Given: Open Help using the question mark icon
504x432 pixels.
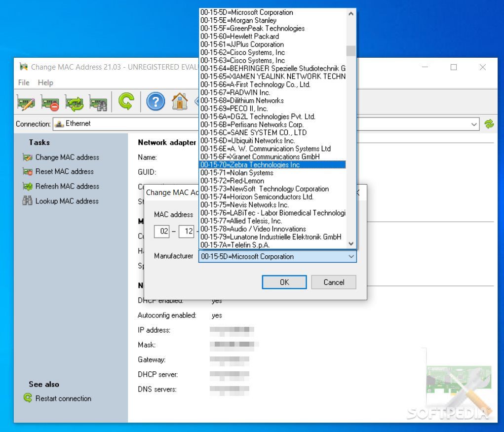Looking at the screenshot, I should tap(155, 101).
